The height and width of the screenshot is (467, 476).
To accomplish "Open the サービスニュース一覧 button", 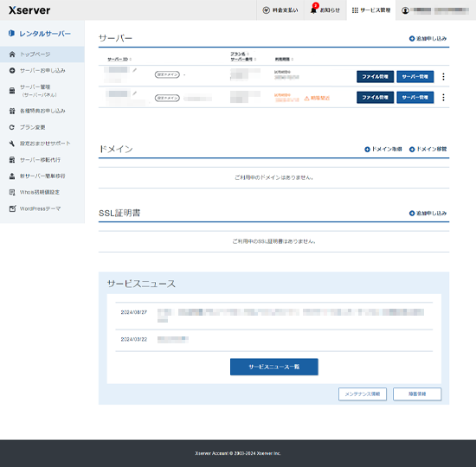I will tap(273, 367).
